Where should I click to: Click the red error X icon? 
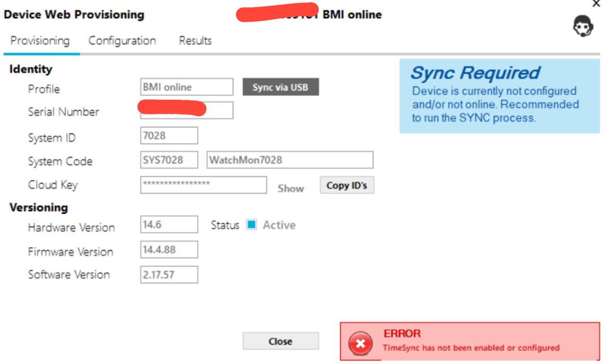tap(360, 344)
